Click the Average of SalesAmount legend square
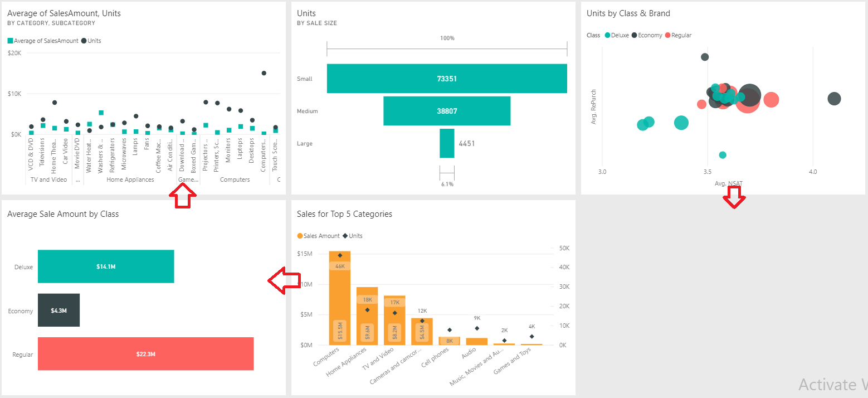The height and width of the screenshot is (398, 868). click(9, 40)
